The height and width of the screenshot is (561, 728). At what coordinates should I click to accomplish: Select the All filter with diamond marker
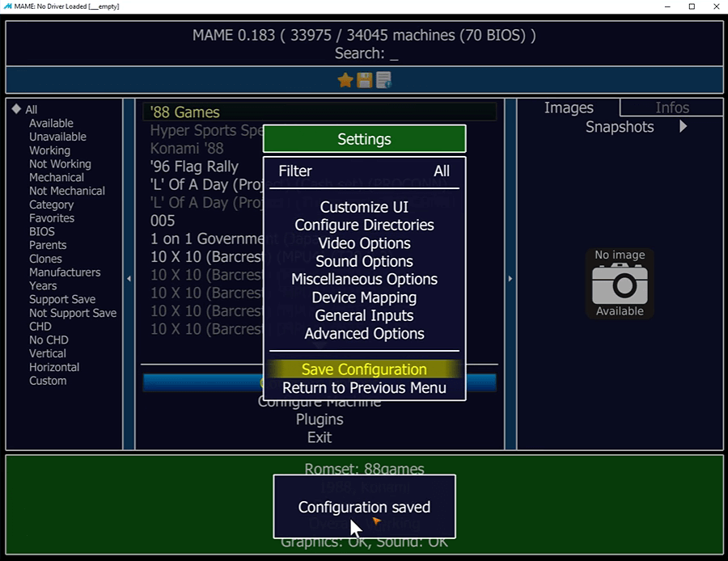(x=24, y=109)
